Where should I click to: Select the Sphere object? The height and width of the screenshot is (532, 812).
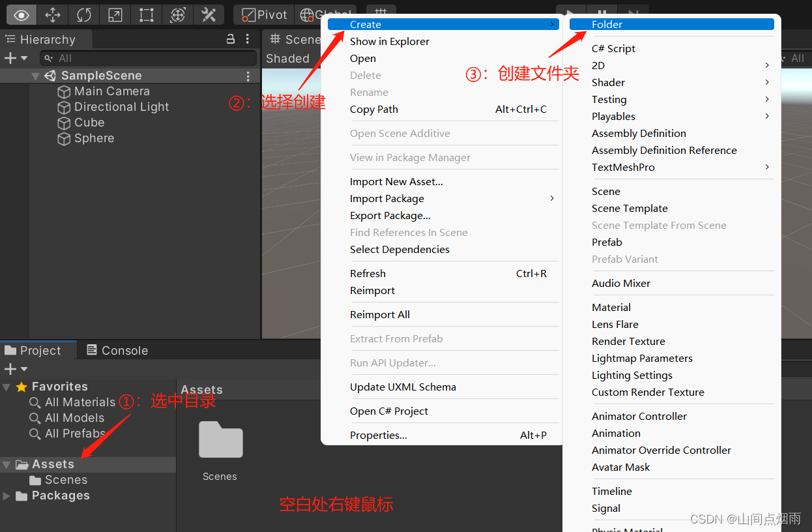coord(94,138)
